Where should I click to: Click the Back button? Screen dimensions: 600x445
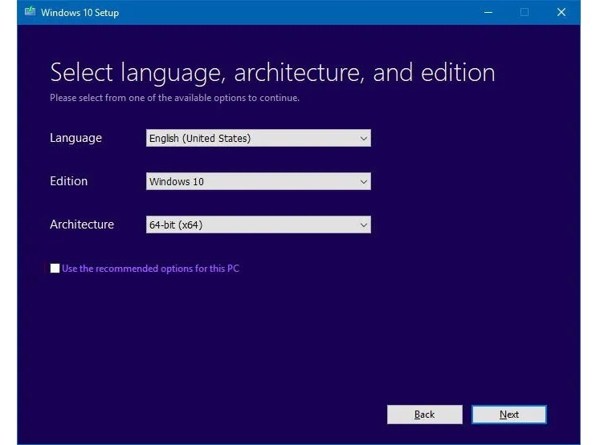click(424, 414)
